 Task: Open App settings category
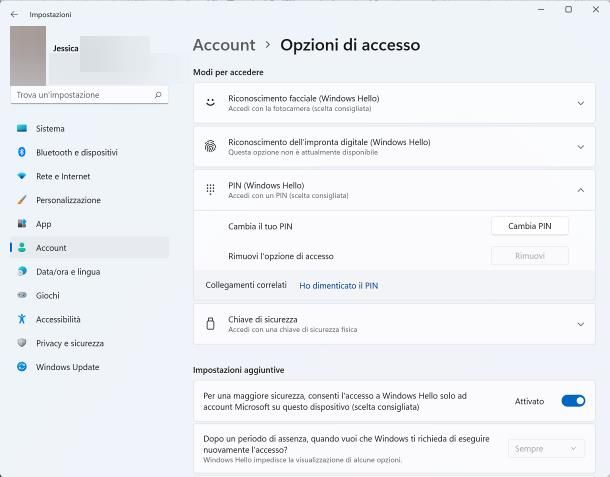coord(90,224)
